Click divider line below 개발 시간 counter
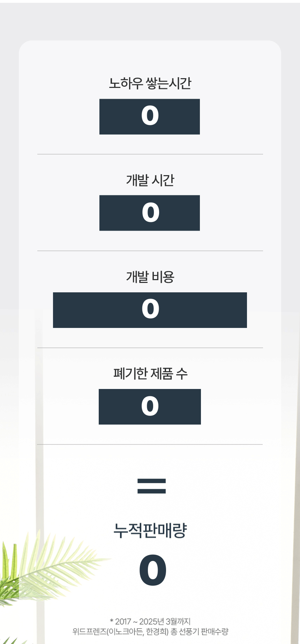The image size is (300, 644). [150, 251]
